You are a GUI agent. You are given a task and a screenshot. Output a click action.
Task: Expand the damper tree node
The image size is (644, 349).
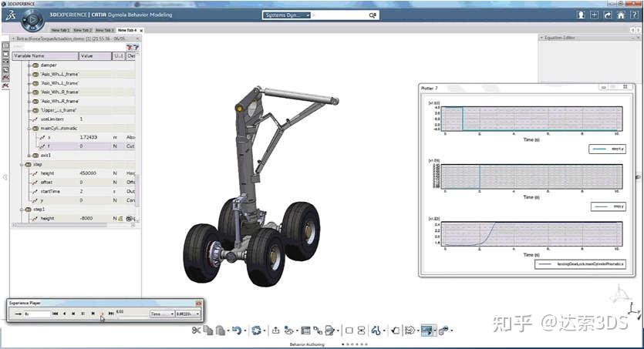pyautogui.click(x=29, y=65)
